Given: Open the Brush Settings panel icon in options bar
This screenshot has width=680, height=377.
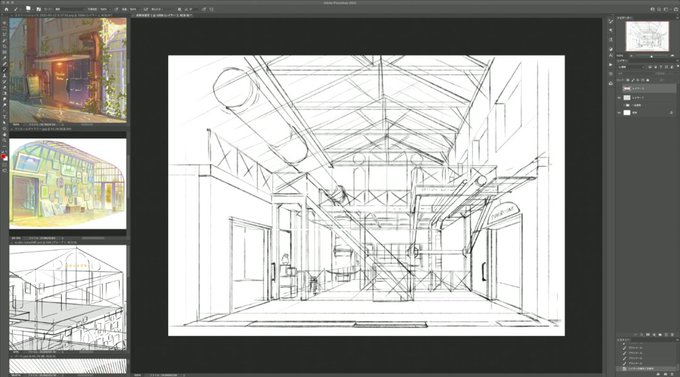Looking at the screenshot, I should [x=39, y=9].
